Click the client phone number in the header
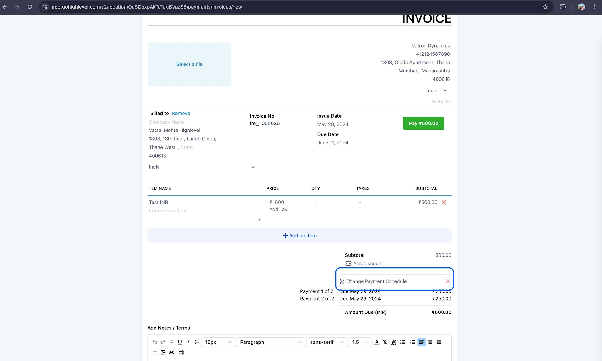Viewport: 602px width, 361px height. click(x=433, y=54)
